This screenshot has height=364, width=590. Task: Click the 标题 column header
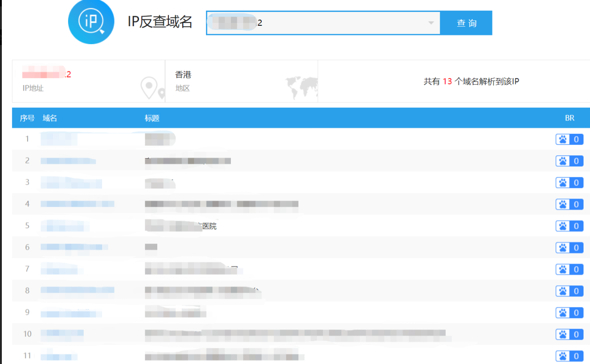pyautogui.click(x=152, y=118)
